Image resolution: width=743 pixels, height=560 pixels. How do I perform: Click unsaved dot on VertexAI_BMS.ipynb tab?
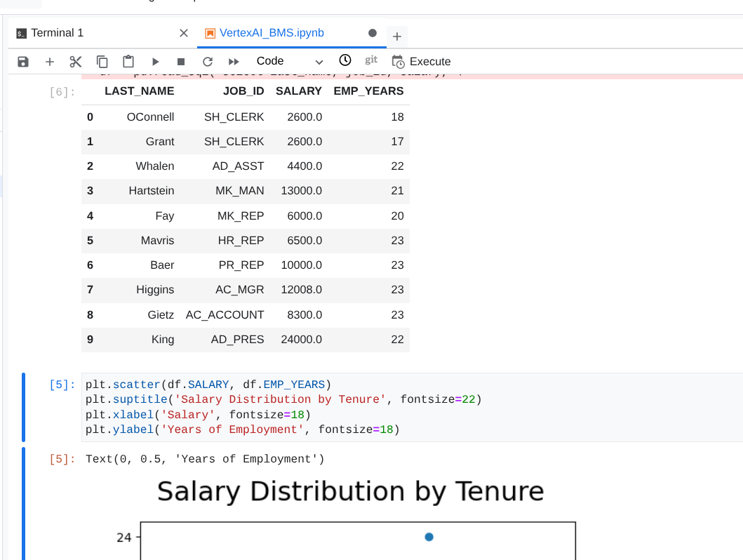(373, 33)
